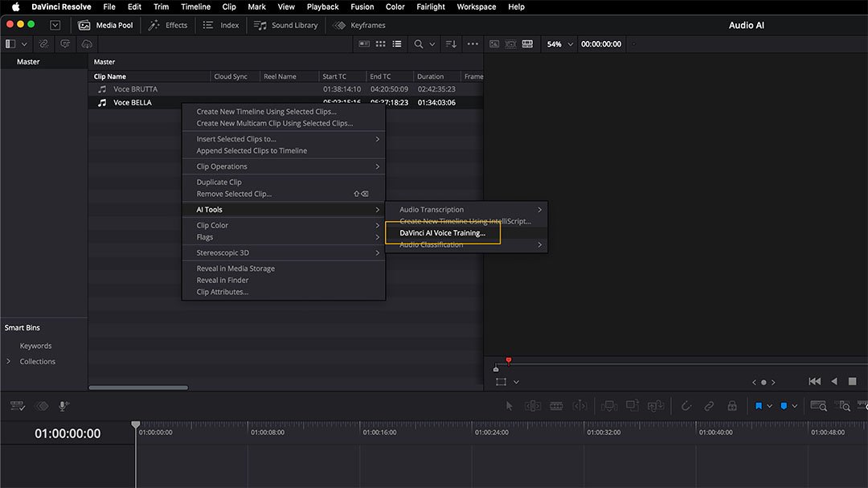Open the Sound Library panel
The height and width of the screenshot is (488, 868).
tap(285, 25)
